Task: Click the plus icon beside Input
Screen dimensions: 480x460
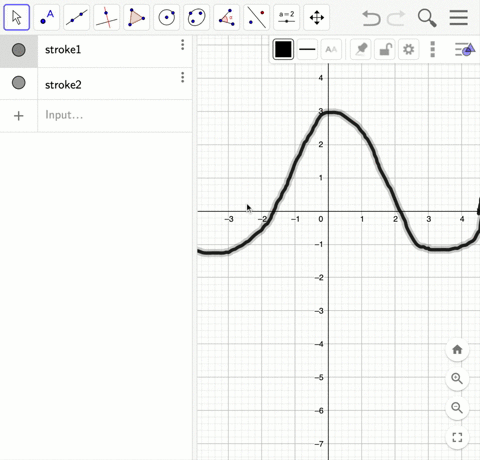Action: [x=19, y=116]
